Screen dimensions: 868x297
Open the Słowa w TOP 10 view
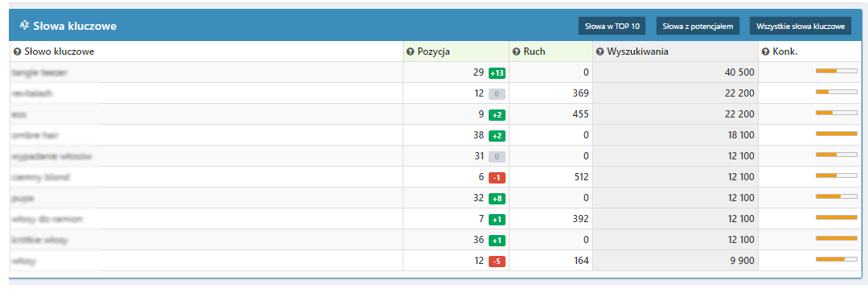612,26
